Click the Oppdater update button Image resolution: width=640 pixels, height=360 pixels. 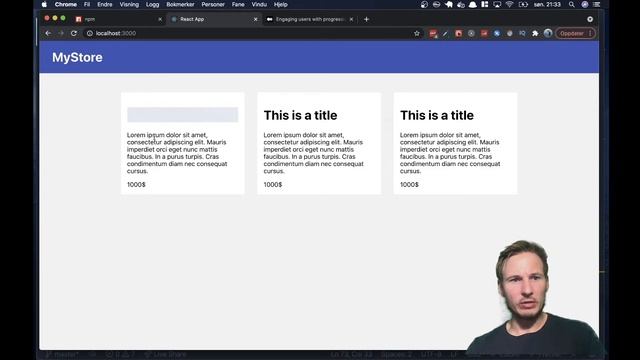pos(575,33)
